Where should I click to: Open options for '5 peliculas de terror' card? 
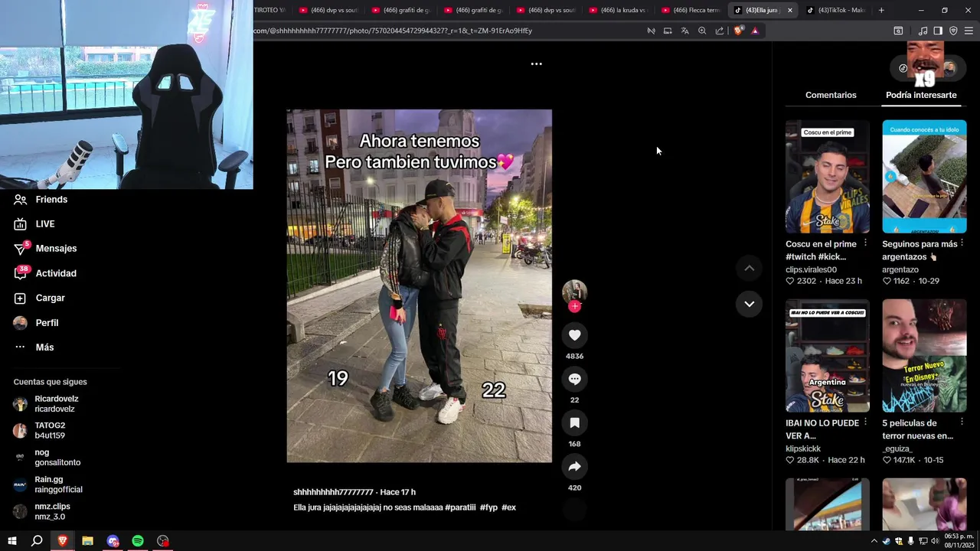(962, 422)
